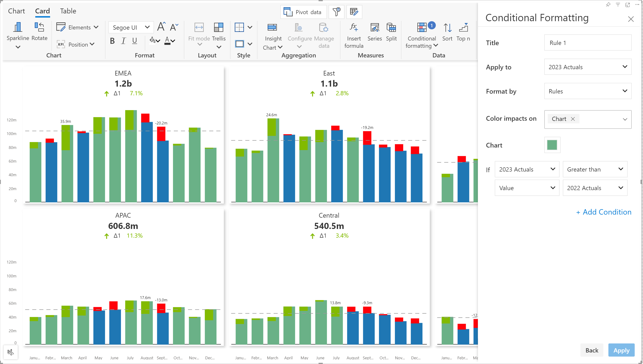Click the Sparkline chart icon

17,28
